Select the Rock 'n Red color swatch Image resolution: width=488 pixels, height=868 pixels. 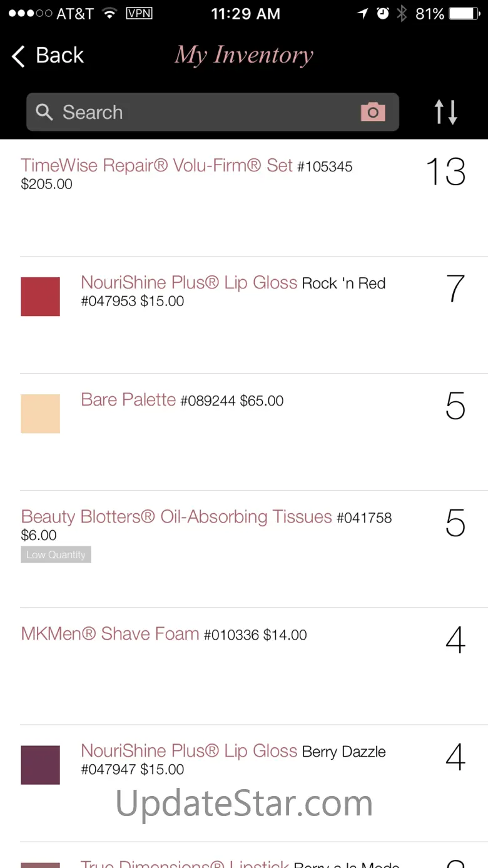[41, 297]
